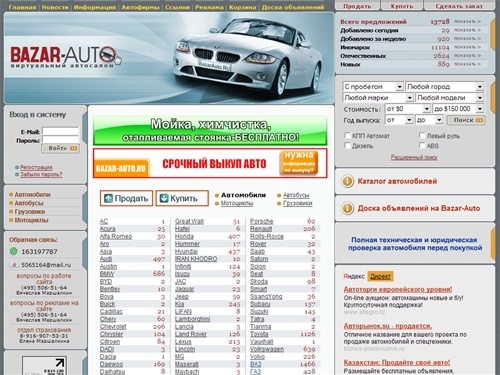Viewport: 500px width, 375px height.
Task: Open the Land Rover brand link
Action: [191, 334]
